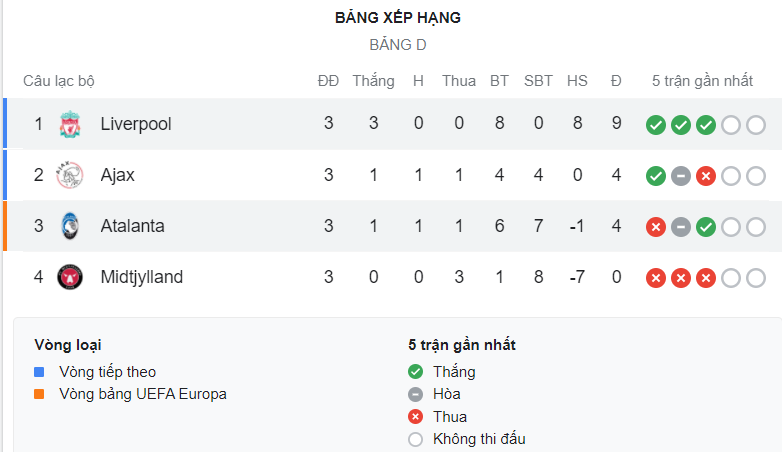Click Atalanta's red loss icon
782x452 pixels.
[656, 227]
